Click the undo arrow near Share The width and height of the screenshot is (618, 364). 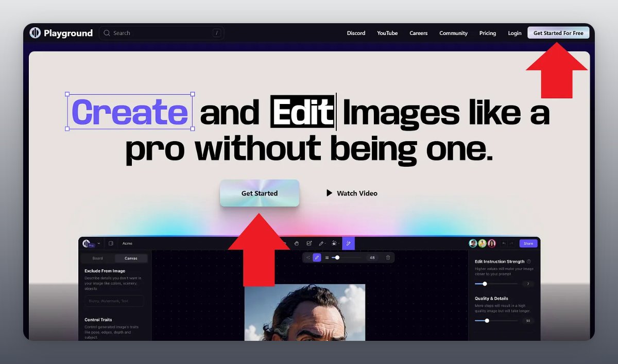click(504, 244)
